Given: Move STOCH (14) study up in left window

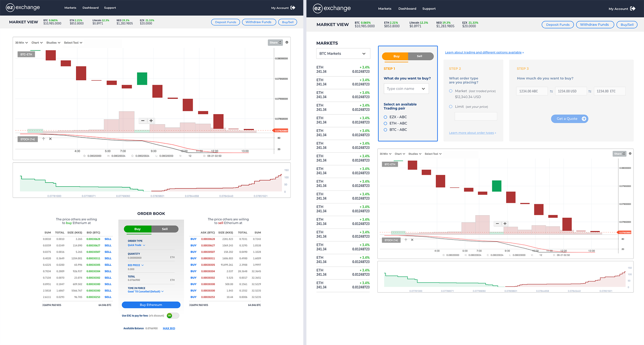Looking at the screenshot, I should [x=44, y=139].
